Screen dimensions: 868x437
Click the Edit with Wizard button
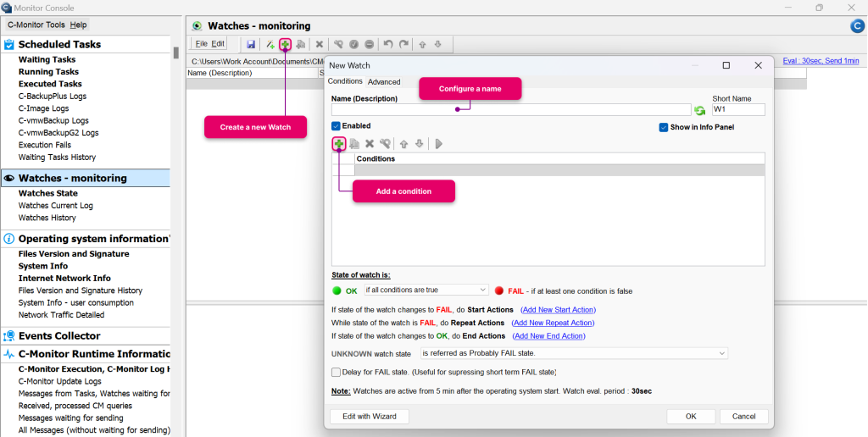[370, 417]
